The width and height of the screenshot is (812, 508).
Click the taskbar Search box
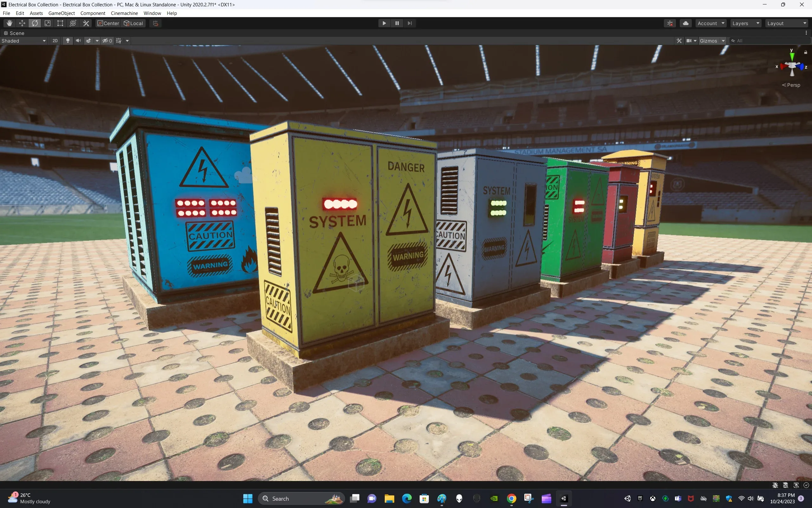coord(301,498)
